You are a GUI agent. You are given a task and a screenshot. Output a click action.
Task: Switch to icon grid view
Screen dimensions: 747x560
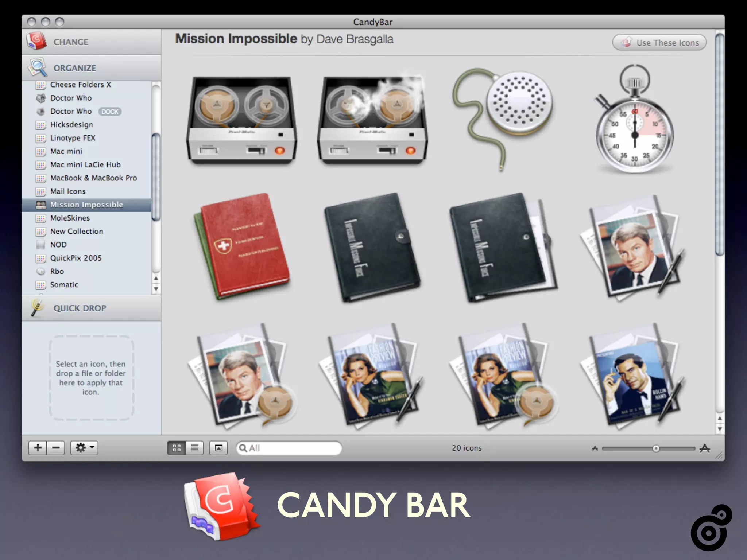point(177,448)
